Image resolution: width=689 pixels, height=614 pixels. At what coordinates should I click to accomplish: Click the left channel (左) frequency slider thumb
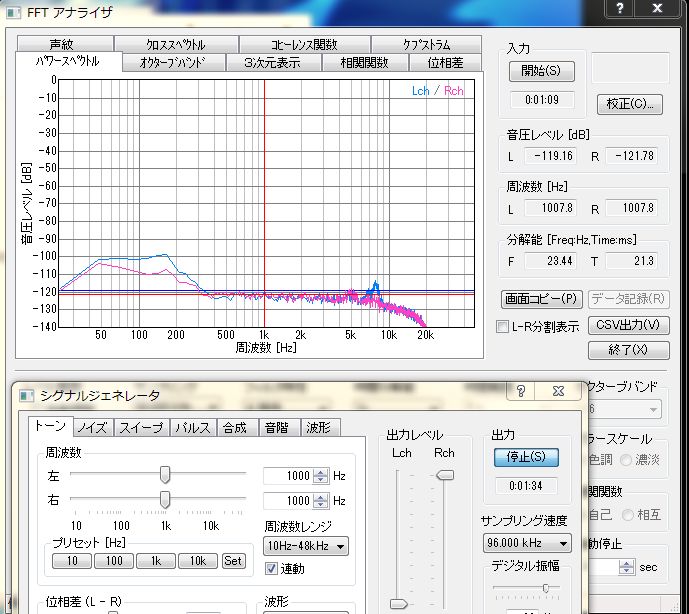coord(165,475)
